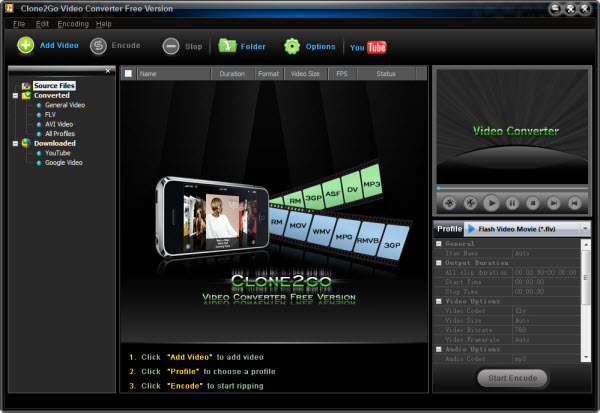Click the Start Encode button
The width and height of the screenshot is (600, 413).
point(512,378)
